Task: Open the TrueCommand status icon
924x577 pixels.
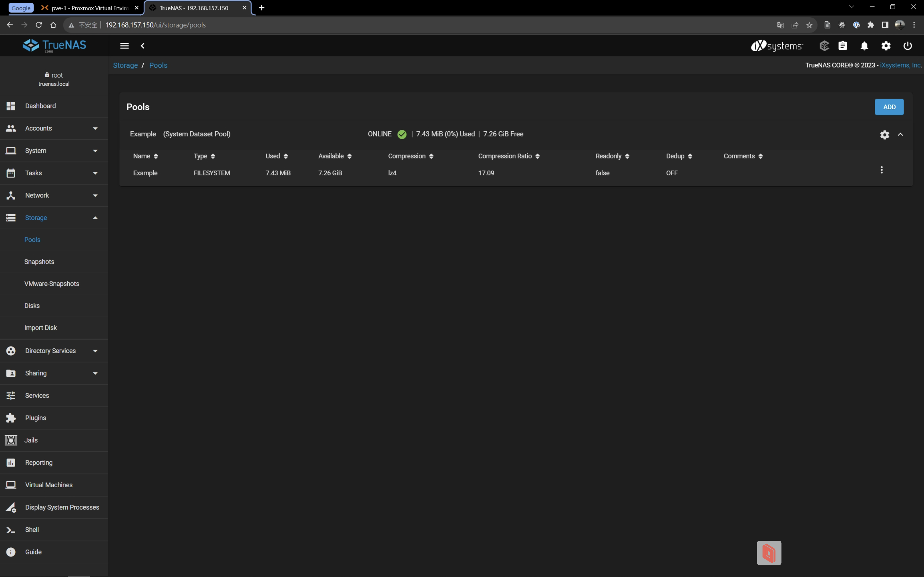Action: tap(824, 46)
